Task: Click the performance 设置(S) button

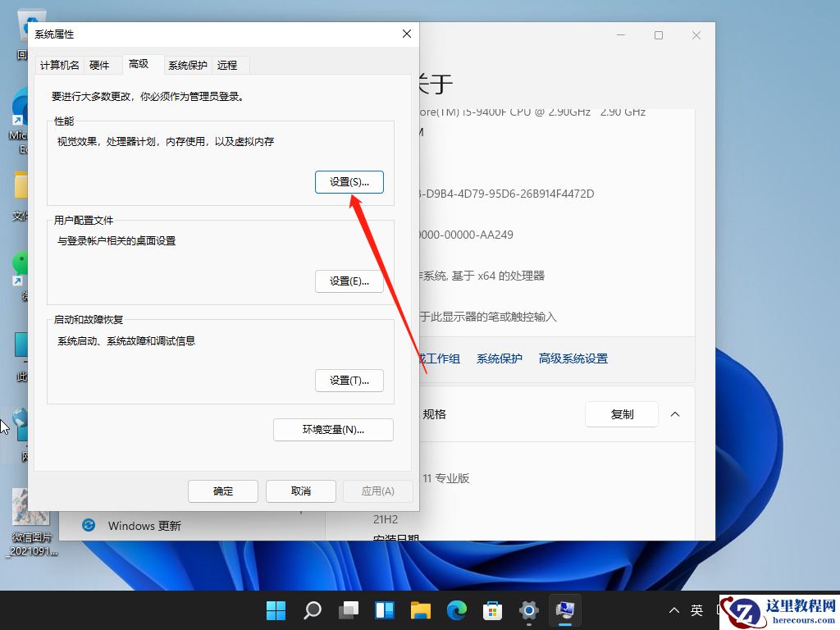Action: [x=349, y=181]
